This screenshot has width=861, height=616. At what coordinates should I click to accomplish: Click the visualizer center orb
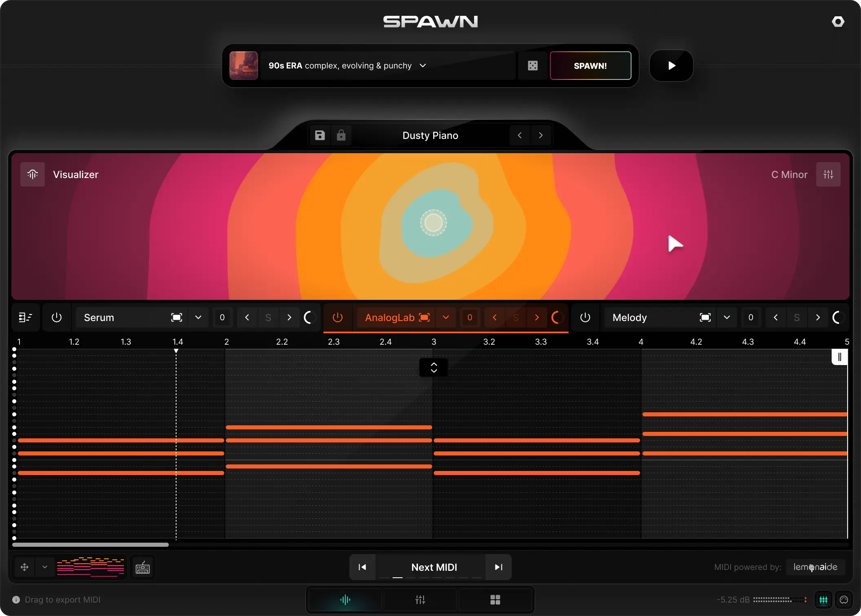(x=433, y=222)
